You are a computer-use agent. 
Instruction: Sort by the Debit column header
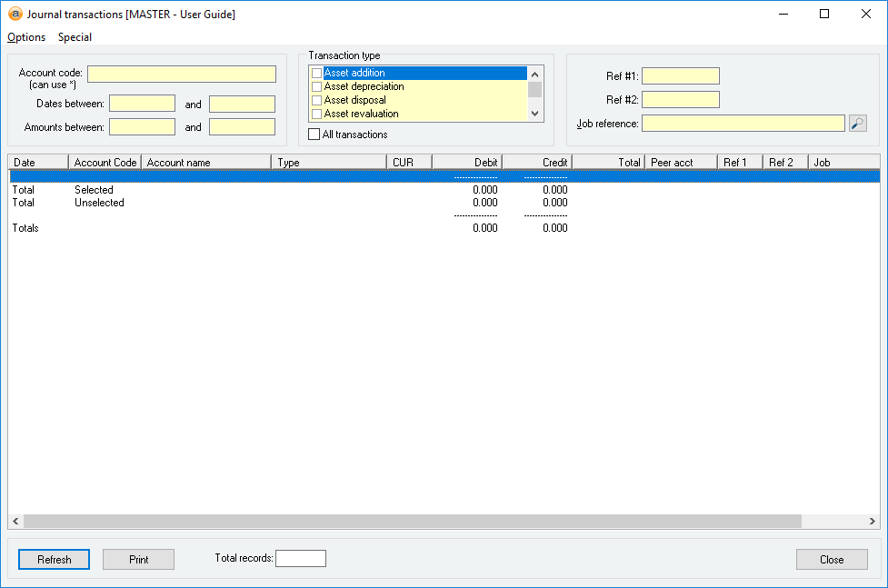pos(466,163)
